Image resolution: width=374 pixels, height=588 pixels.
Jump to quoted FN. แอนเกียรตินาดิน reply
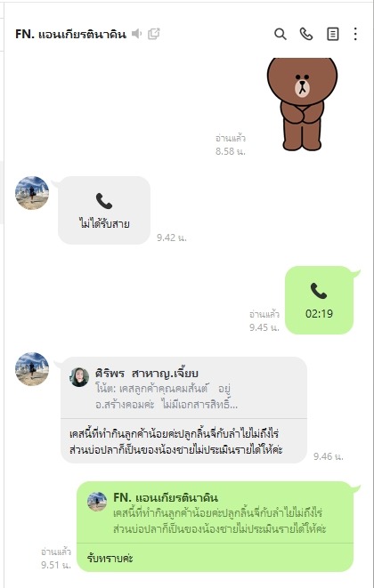(215, 512)
